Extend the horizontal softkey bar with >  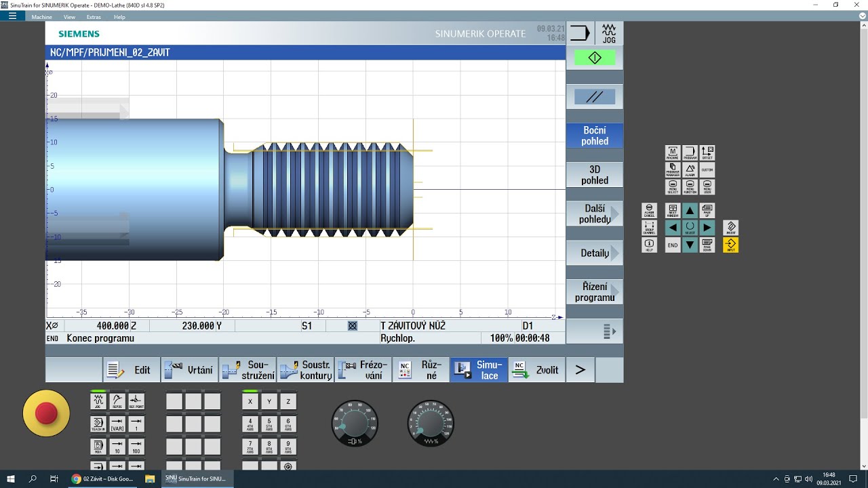[580, 370]
